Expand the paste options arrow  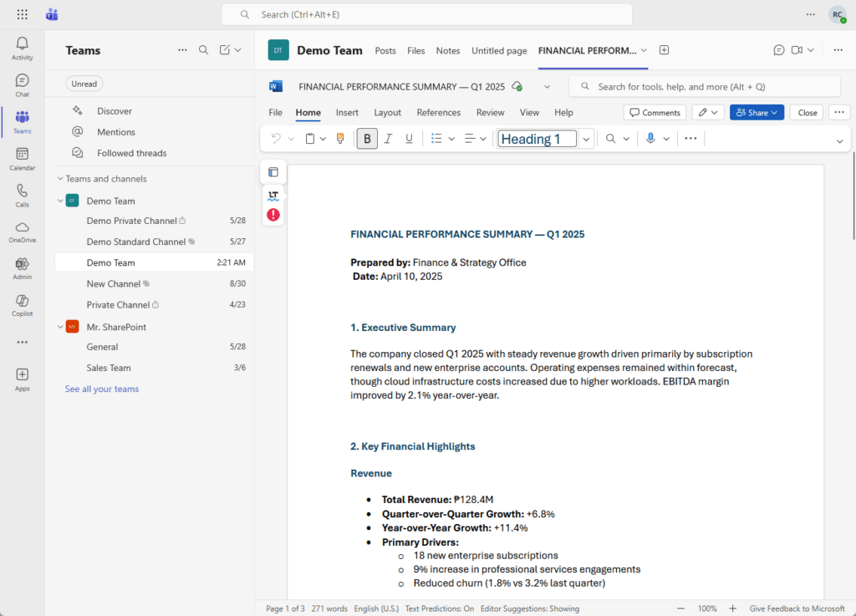(x=324, y=139)
